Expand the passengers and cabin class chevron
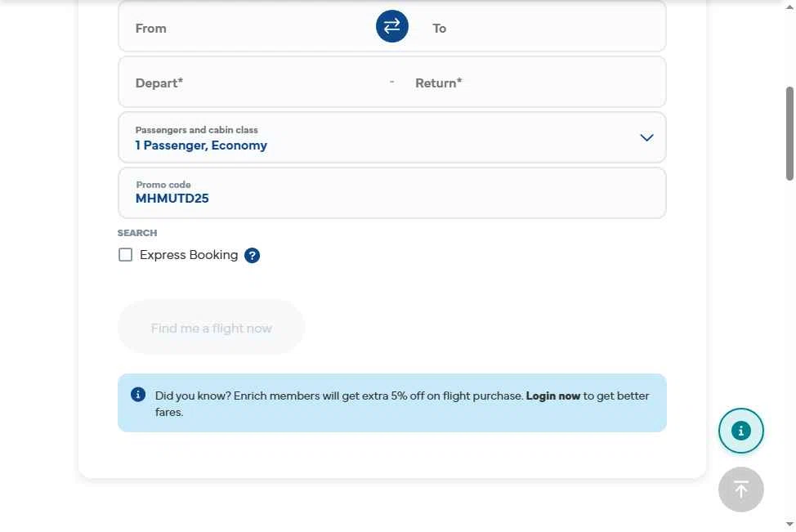This screenshot has height=532, width=796. pyautogui.click(x=646, y=137)
